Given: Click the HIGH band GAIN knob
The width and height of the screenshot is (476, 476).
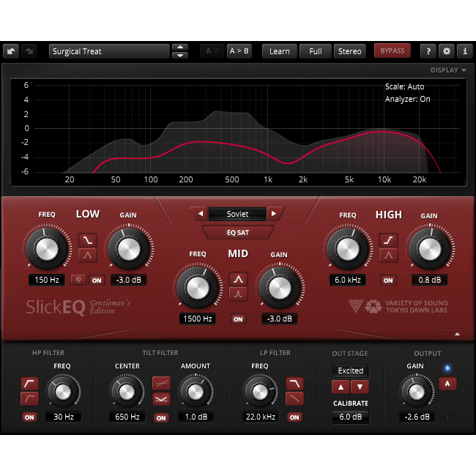Looking at the screenshot, I should 430,249.
